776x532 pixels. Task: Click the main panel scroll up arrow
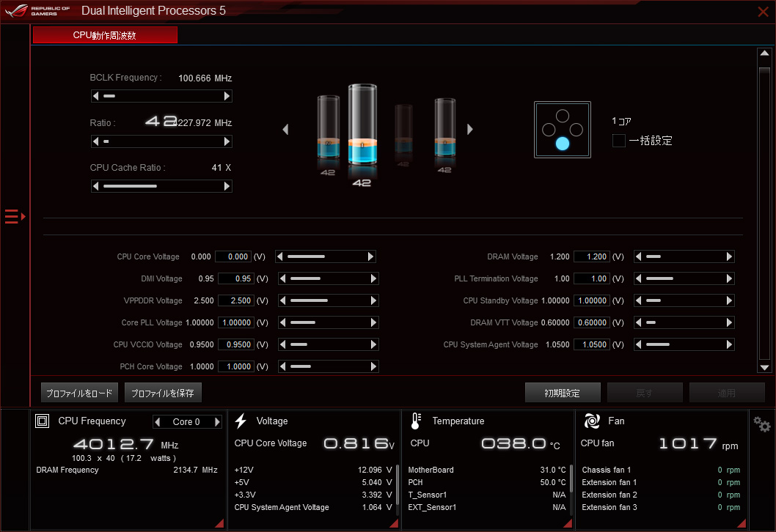pyautogui.click(x=764, y=53)
